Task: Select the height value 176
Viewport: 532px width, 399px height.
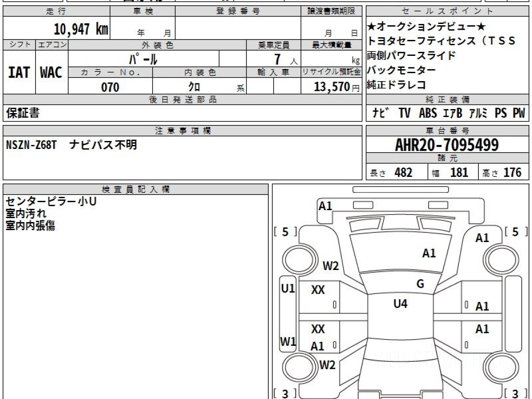Action: point(512,172)
